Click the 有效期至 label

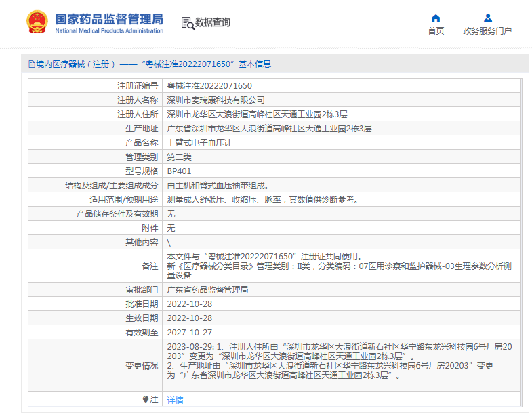pos(142,333)
